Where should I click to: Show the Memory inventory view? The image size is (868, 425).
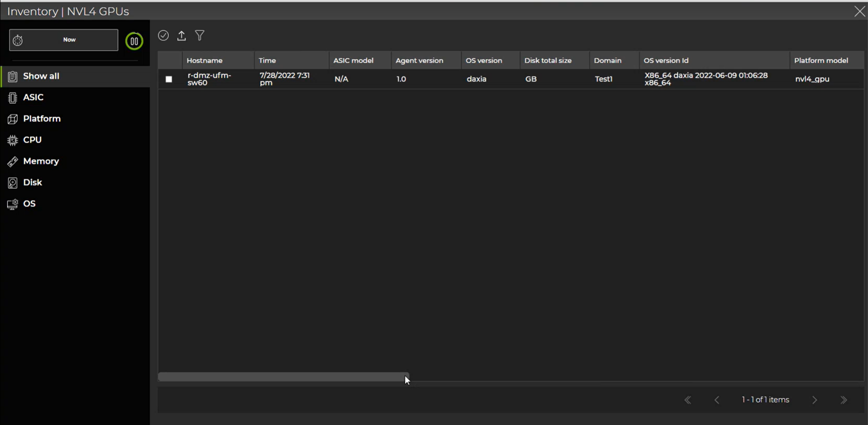(x=41, y=161)
